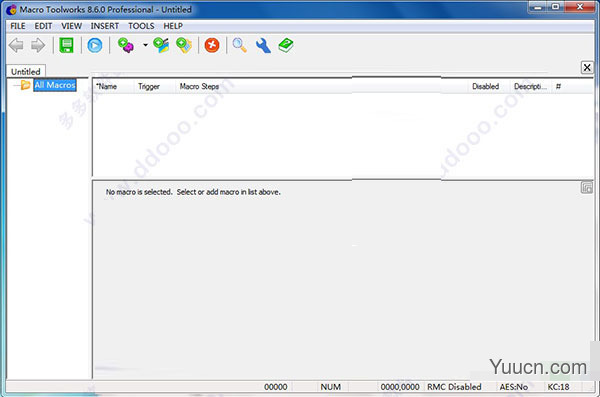Click 00000 status bar counter
This screenshot has height=397, width=600.
[276, 387]
